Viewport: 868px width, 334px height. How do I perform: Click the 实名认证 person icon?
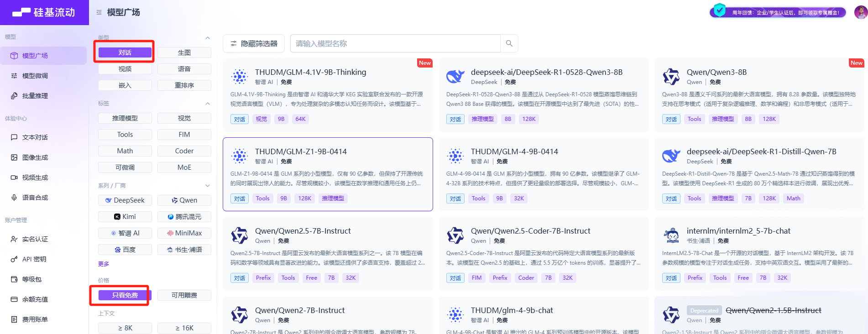tap(14, 239)
